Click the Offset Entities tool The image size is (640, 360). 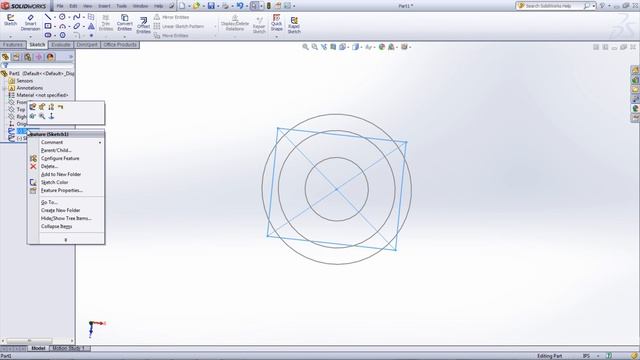click(143, 25)
